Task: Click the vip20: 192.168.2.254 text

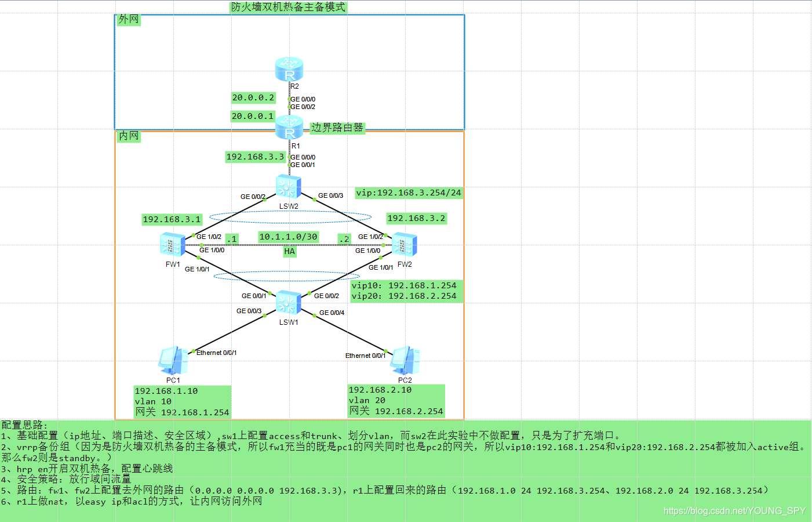Action: click(x=404, y=296)
